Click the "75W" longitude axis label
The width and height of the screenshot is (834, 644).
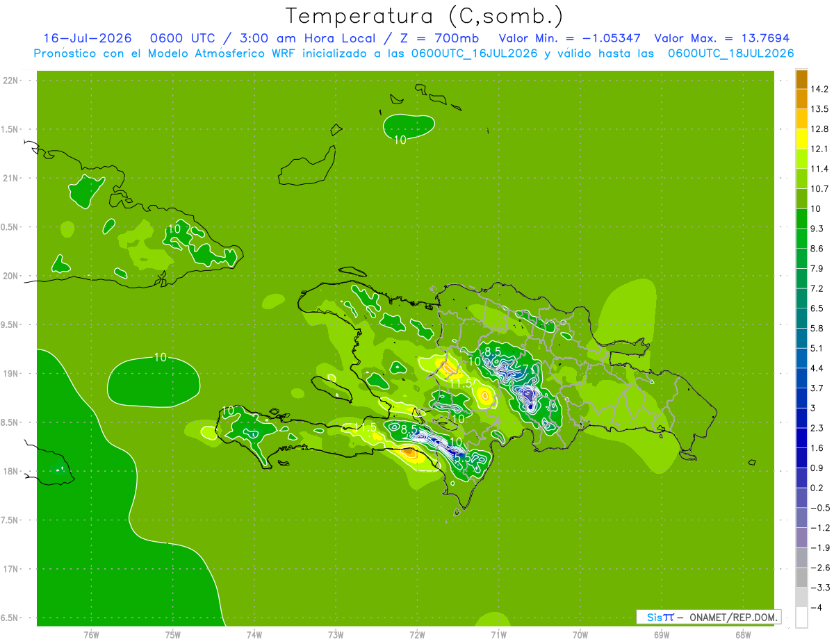coord(172,634)
